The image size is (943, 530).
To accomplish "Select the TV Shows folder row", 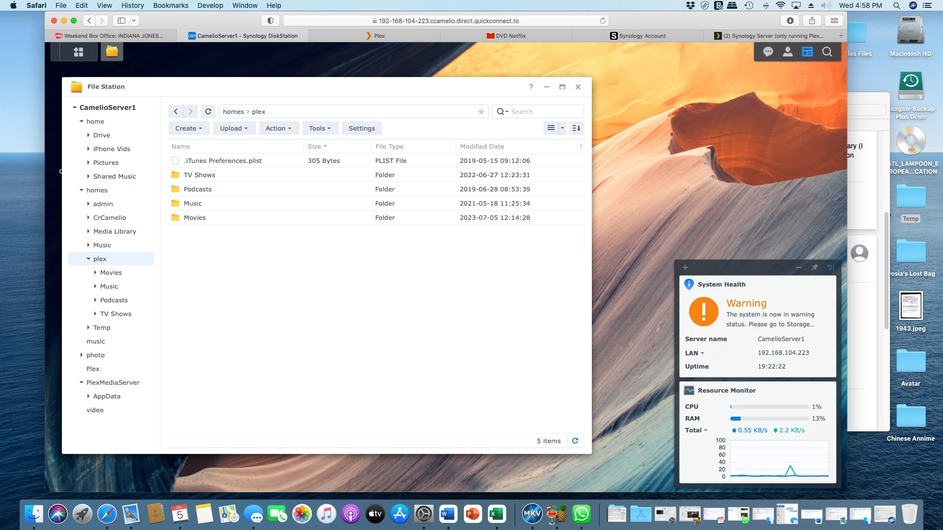I will (376, 175).
